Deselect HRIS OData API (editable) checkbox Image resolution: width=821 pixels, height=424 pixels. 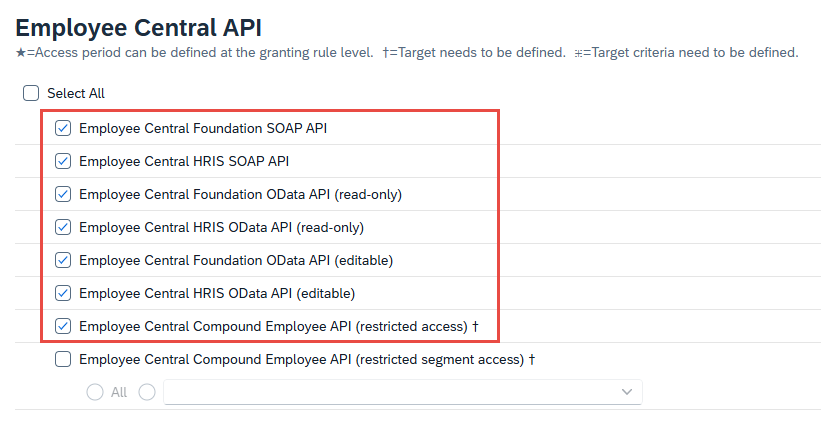click(63, 293)
